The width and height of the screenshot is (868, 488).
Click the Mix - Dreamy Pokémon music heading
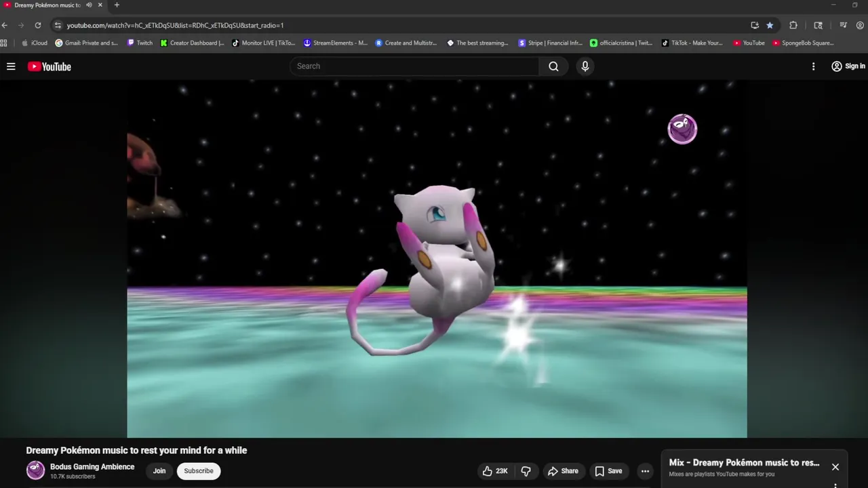(x=744, y=463)
